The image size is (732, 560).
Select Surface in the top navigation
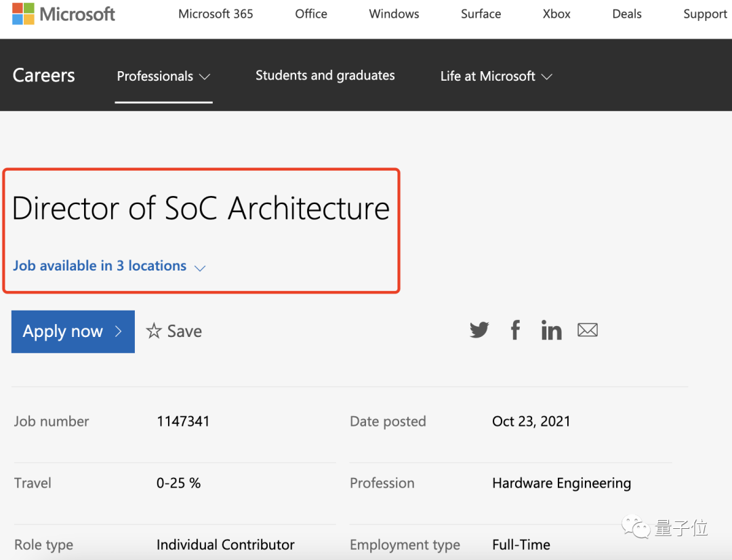point(481,14)
